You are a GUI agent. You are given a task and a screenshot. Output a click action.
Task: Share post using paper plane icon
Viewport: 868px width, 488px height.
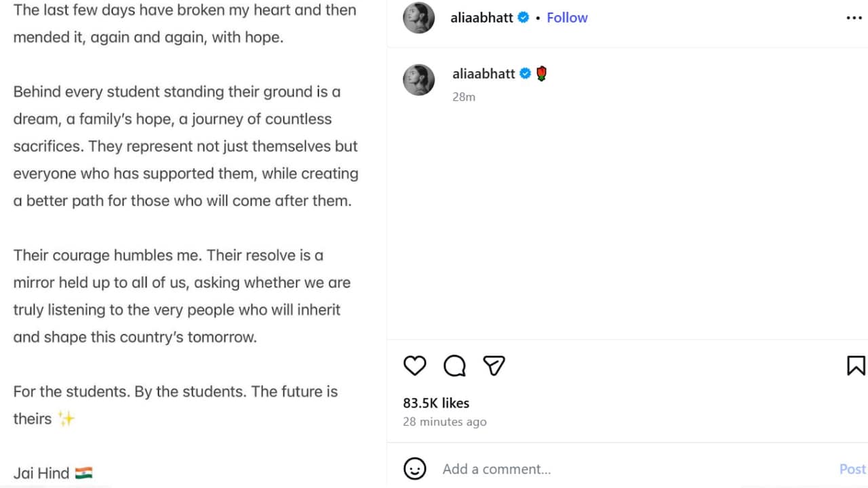click(494, 366)
